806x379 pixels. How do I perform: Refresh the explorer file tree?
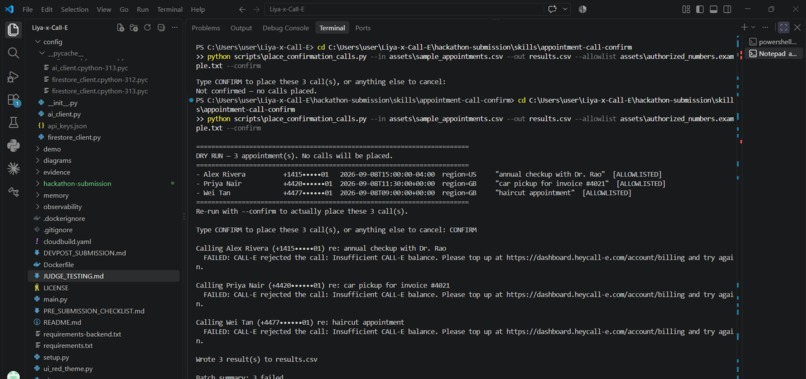pos(148,28)
